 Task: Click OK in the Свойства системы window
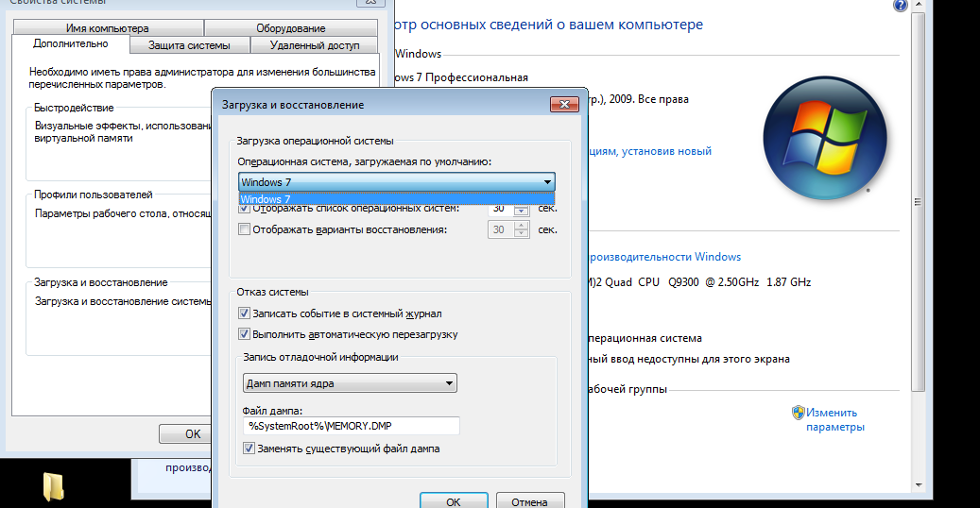(x=187, y=433)
